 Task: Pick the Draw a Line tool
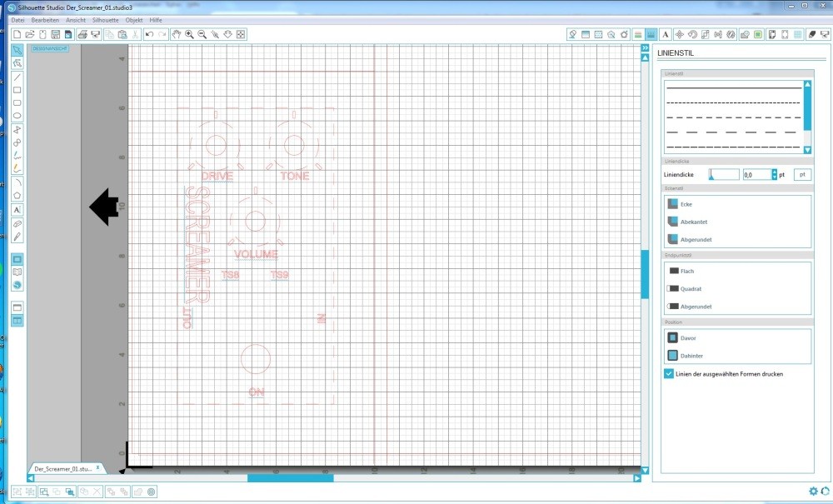coord(17,77)
